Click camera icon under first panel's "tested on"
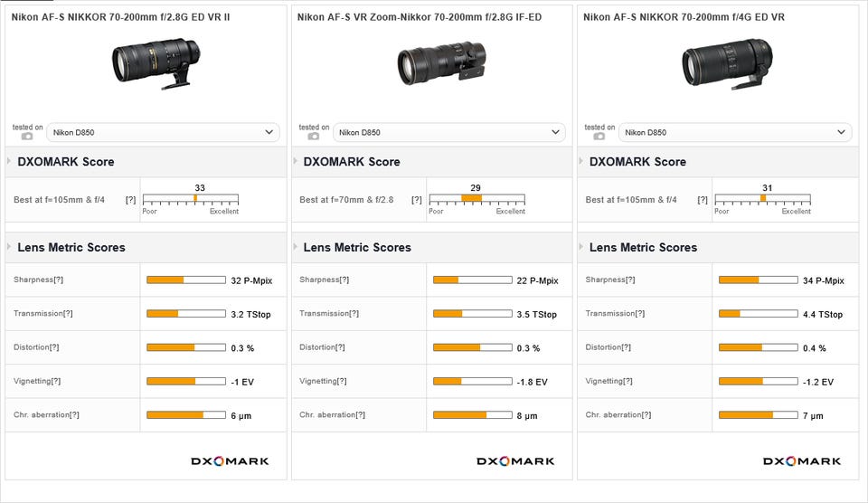 pos(27,137)
